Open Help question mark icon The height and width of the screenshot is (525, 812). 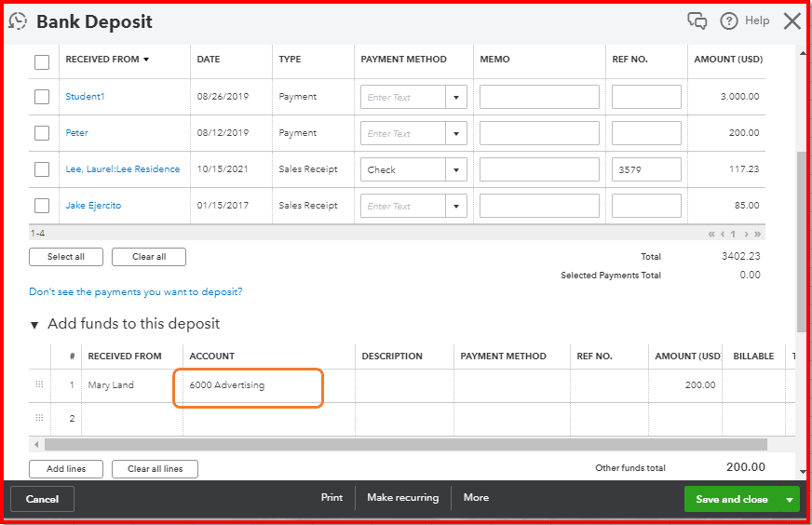point(728,21)
